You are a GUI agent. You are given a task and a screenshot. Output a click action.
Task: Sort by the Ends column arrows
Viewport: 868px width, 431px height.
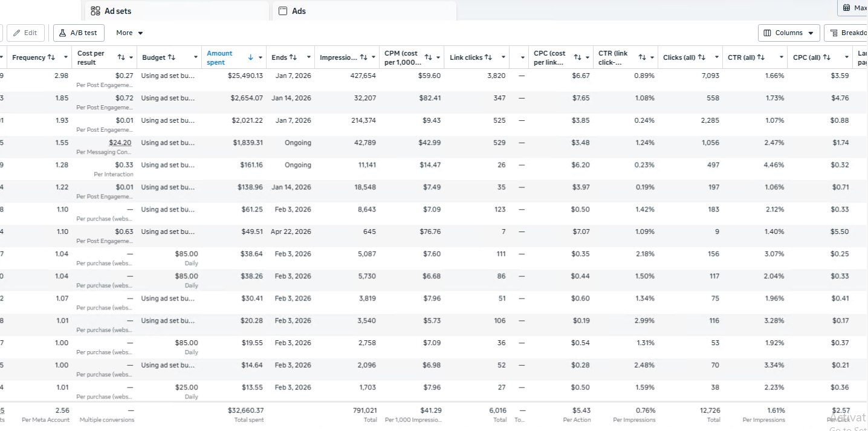[x=293, y=57]
